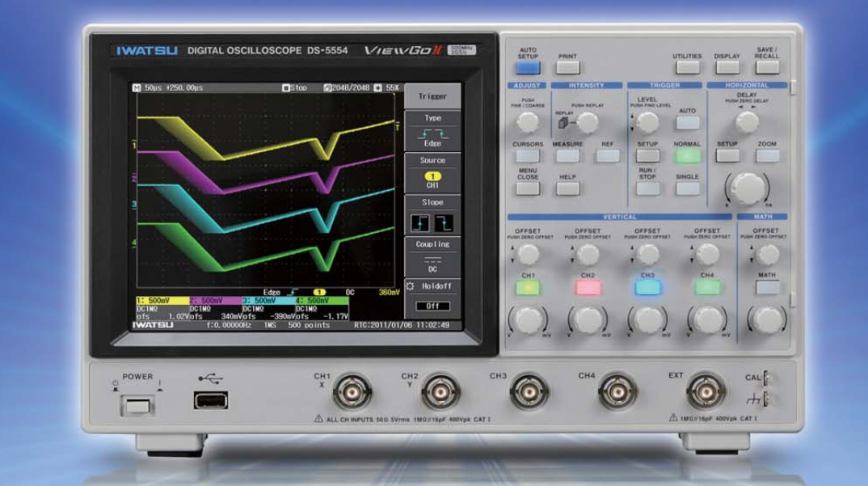
Task: Click the INTENSITY replay knob
Action: [x=587, y=122]
